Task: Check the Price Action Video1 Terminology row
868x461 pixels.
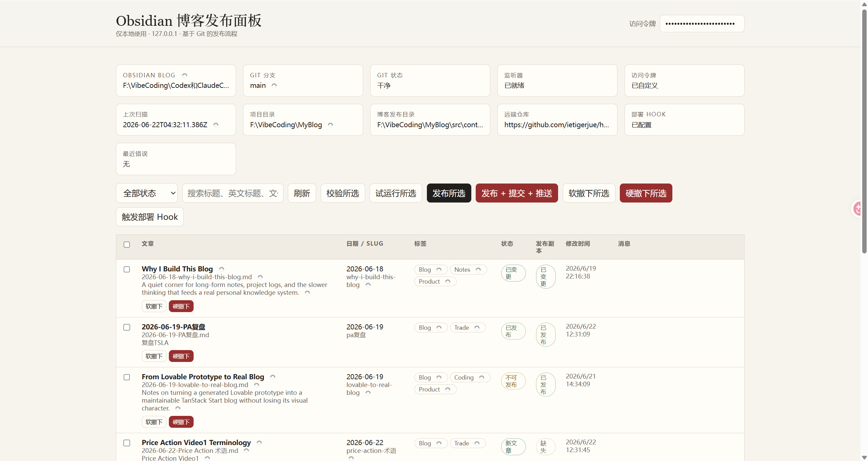Action: tap(127, 443)
